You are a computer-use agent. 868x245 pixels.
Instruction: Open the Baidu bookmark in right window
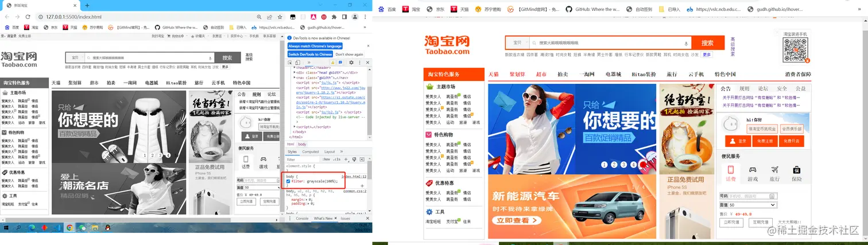coord(387,9)
